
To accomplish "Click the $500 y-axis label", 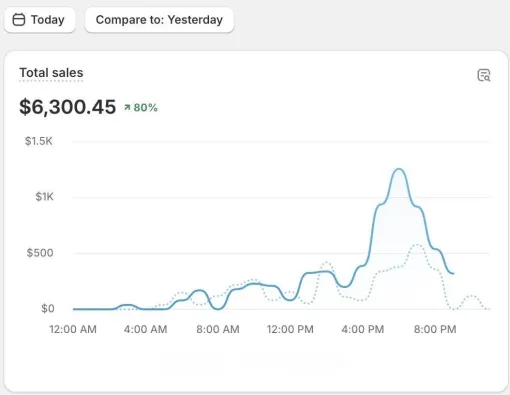I will tap(40, 253).
